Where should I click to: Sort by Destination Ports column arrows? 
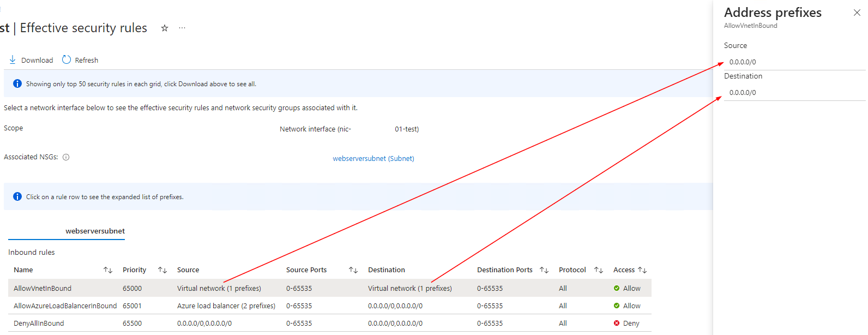544,270
